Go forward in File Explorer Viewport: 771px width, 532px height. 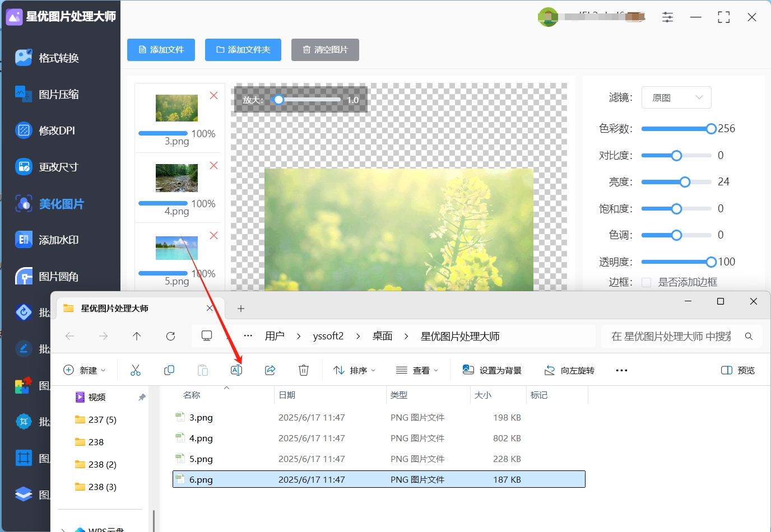(104, 336)
